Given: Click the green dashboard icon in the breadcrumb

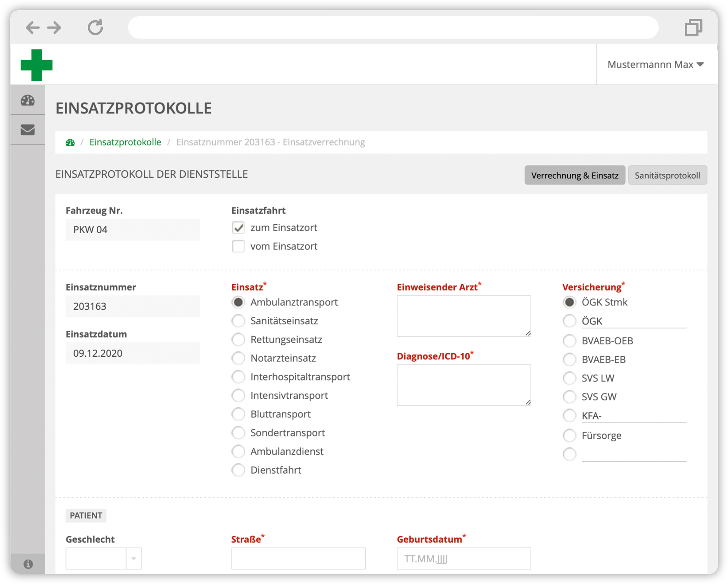Looking at the screenshot, I should [70, 142].
